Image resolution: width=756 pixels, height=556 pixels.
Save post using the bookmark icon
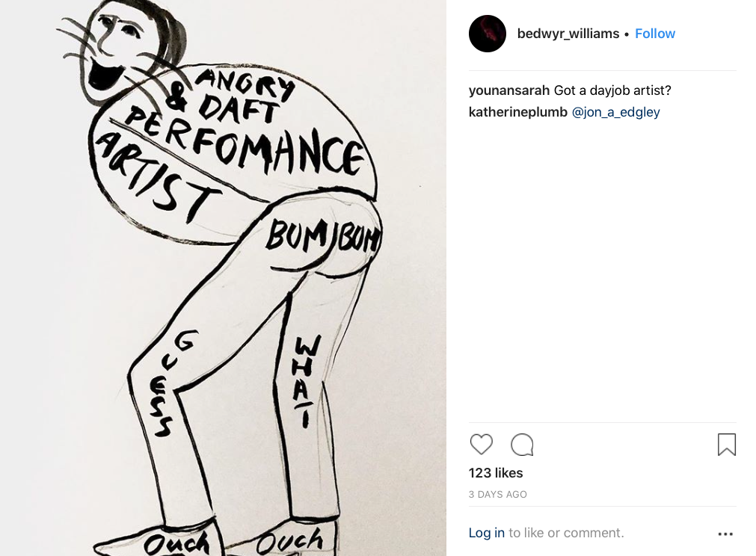tap(727, 444)
